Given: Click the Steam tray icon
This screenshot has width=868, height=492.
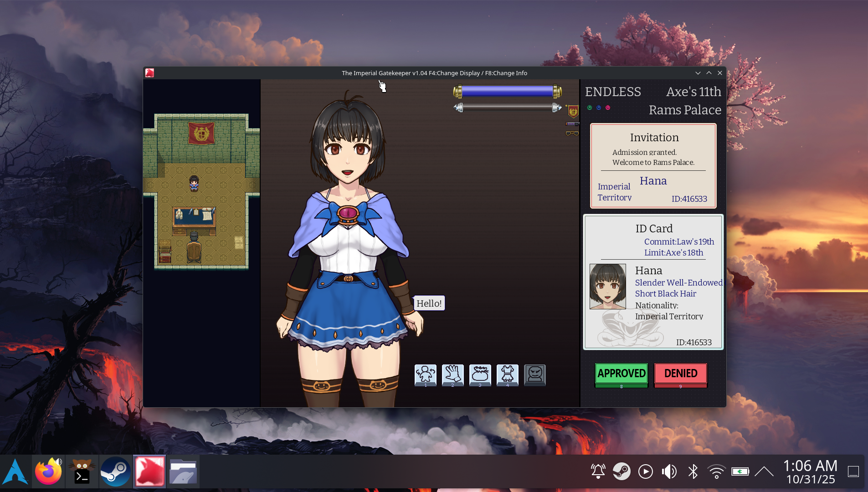Looking at the screenshot, I should (621, 472).
